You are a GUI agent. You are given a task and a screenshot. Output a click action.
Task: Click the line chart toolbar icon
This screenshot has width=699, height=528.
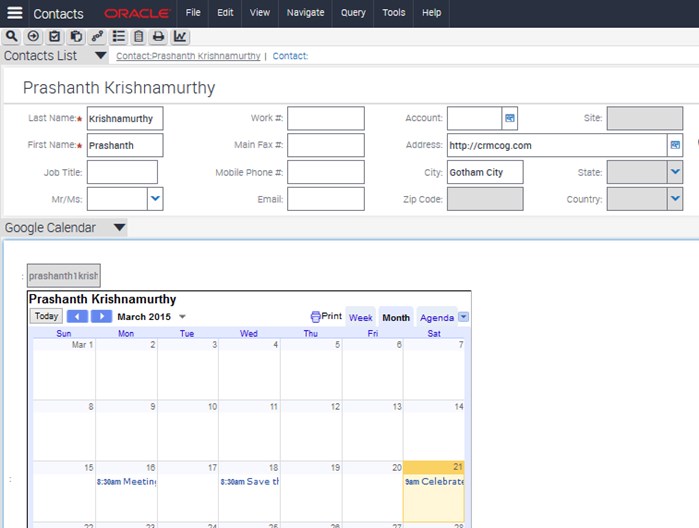(x=180, y=37)
